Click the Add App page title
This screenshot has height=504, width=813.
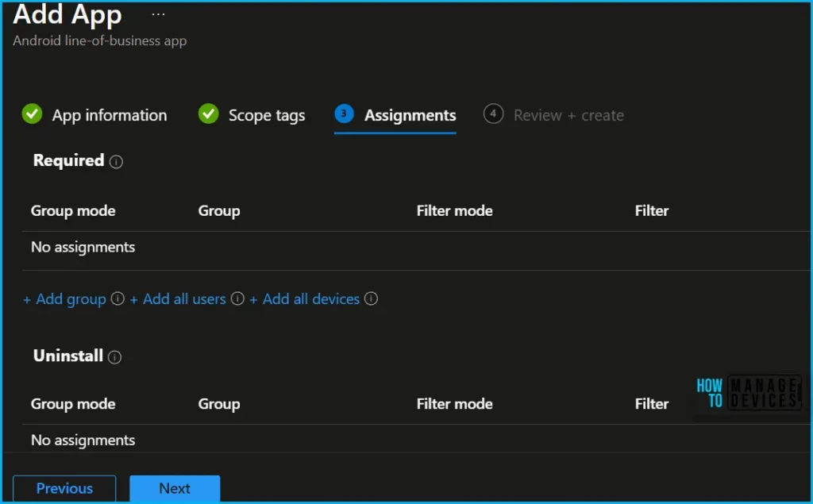(x=67, y=14)
